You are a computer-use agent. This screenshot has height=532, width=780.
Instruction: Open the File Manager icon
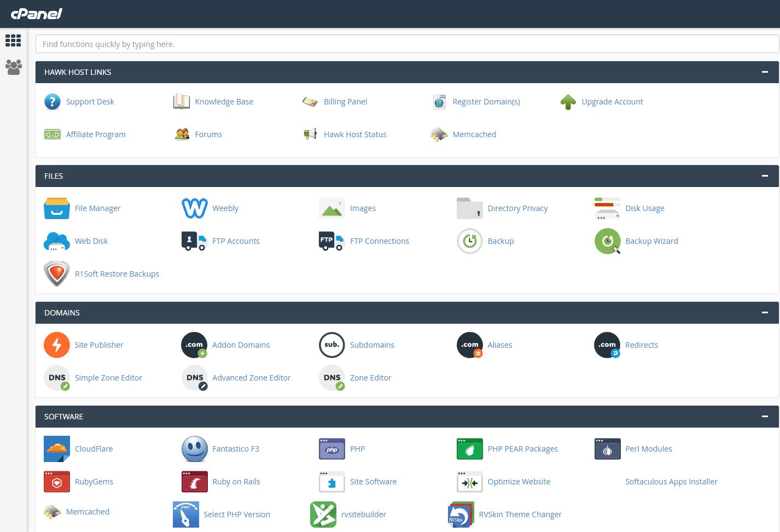point(57,208)
